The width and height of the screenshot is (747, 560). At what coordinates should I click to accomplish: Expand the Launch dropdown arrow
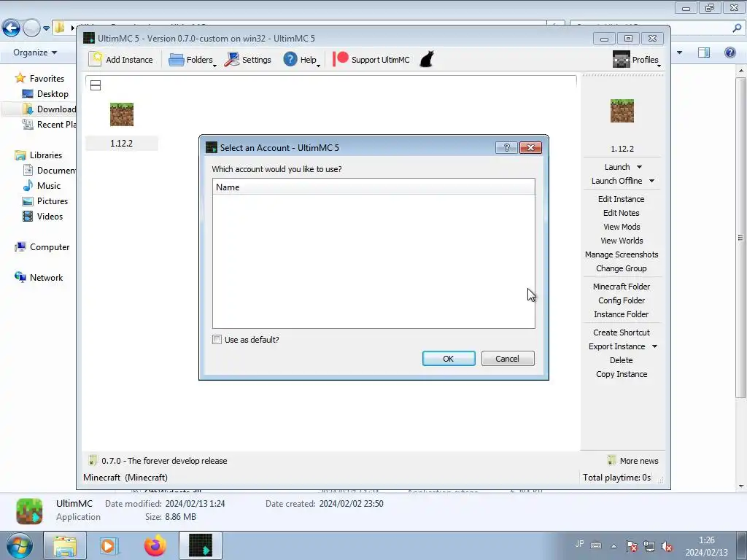tap(639, 167)
